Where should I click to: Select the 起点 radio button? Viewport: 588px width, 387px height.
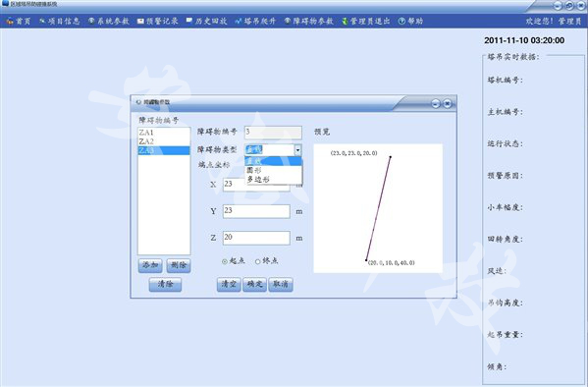225,261
